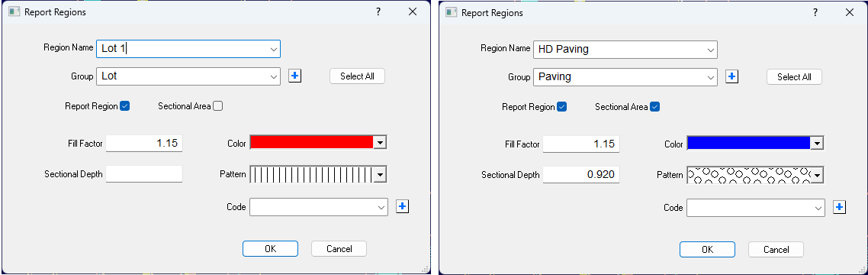
Task: Click help question mark in left dialog
Action: pos(378,11)
